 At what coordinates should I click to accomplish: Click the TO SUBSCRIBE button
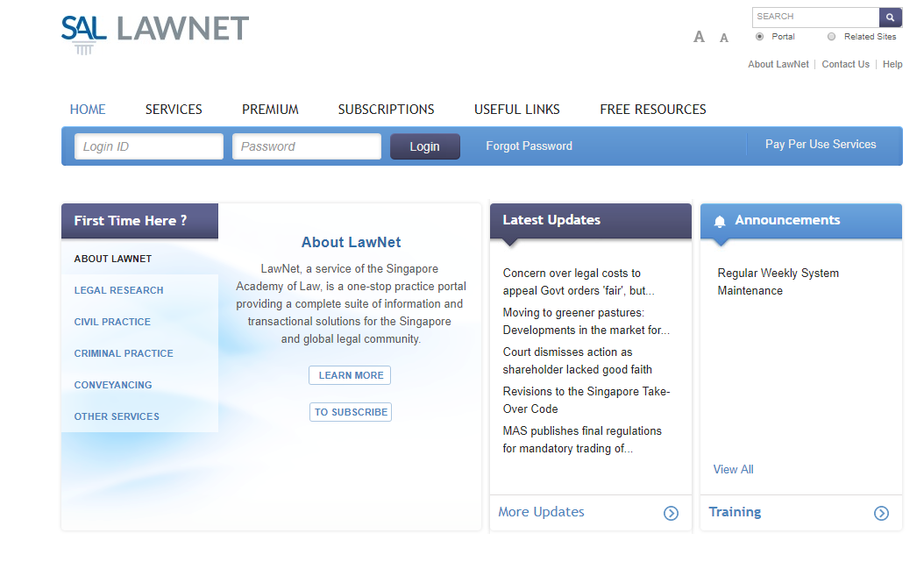click(351, 412)
